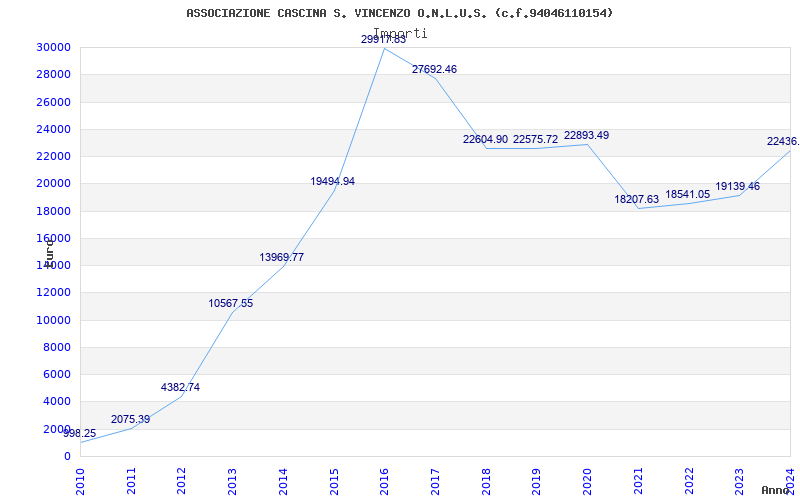Click x-axis year 2013
800x500 pixels.
pyautogui.click(x=233, y=482)
